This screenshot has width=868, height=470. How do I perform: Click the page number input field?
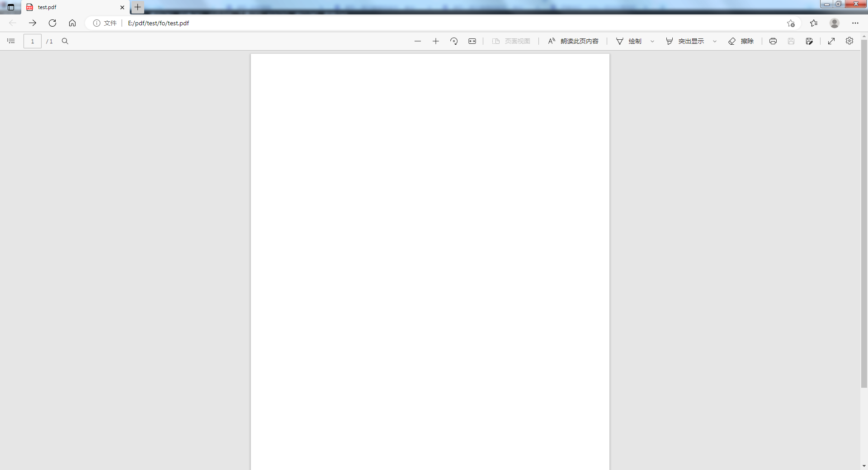click(33, 41)
